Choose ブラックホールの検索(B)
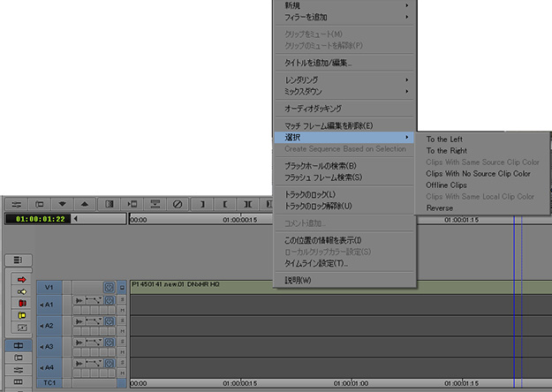 [x=344, y=166]
